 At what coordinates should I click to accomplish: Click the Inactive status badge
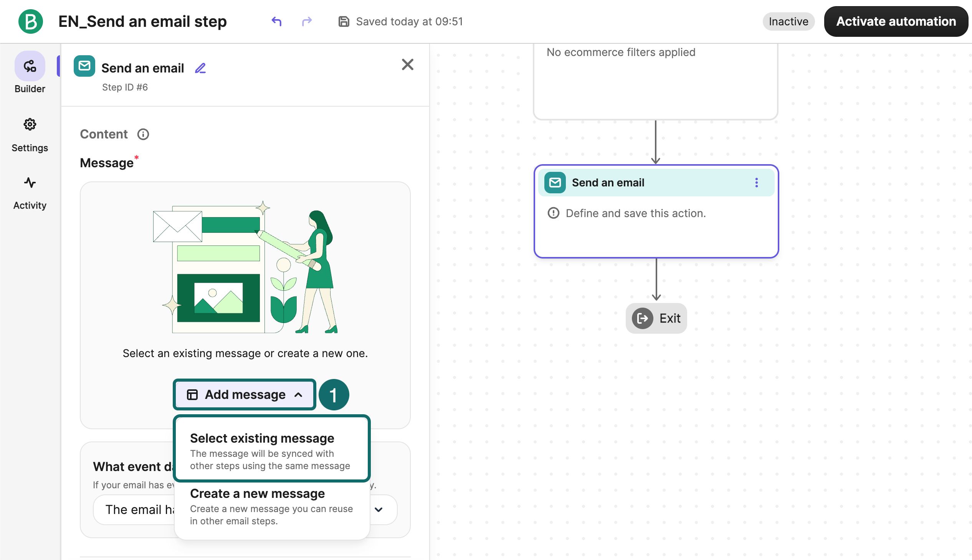pos(788,21)
